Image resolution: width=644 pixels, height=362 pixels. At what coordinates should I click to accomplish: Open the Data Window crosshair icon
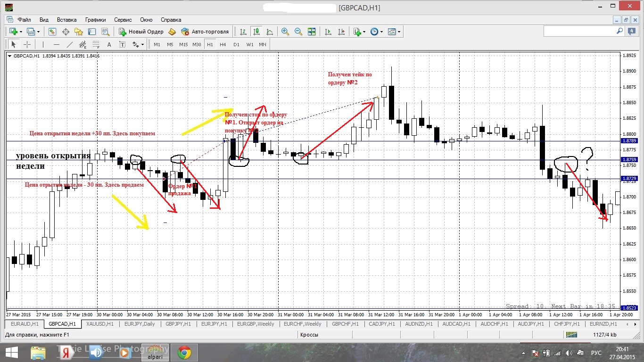66,32
